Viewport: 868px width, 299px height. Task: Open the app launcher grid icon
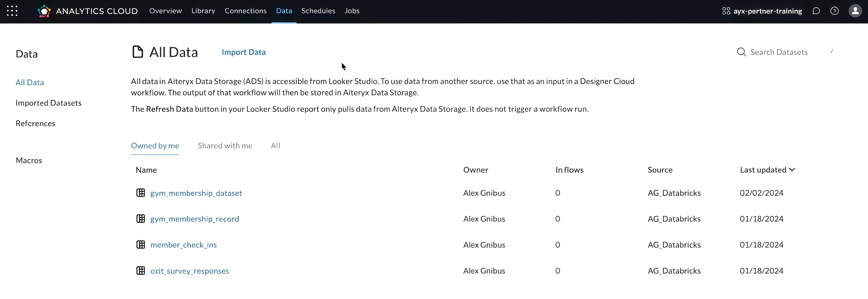(12, 11)
